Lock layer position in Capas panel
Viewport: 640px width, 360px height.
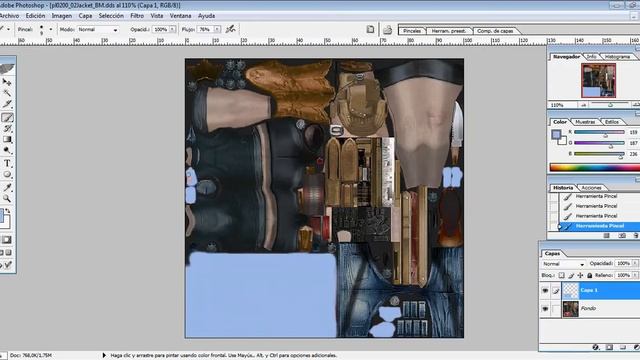pos(580,276)
